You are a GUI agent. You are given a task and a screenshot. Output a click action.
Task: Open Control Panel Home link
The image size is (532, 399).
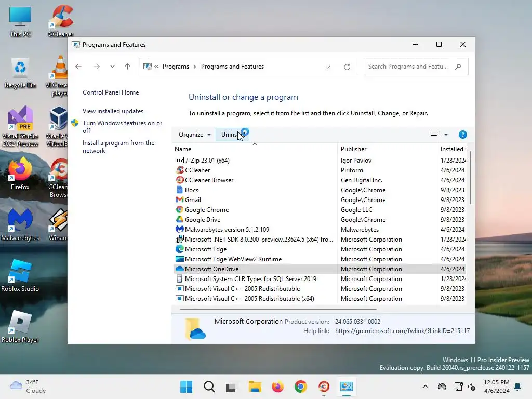tap(111, 92)
